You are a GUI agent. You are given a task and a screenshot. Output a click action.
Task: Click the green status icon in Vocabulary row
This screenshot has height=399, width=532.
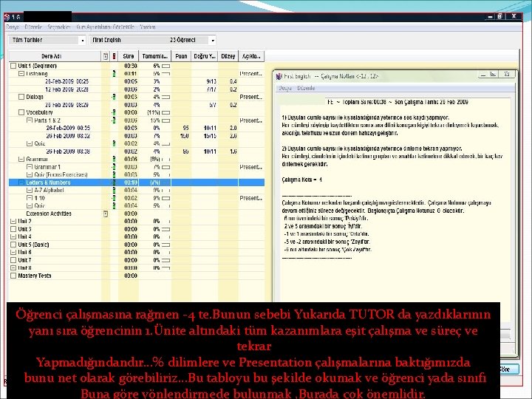click(114, 112)
